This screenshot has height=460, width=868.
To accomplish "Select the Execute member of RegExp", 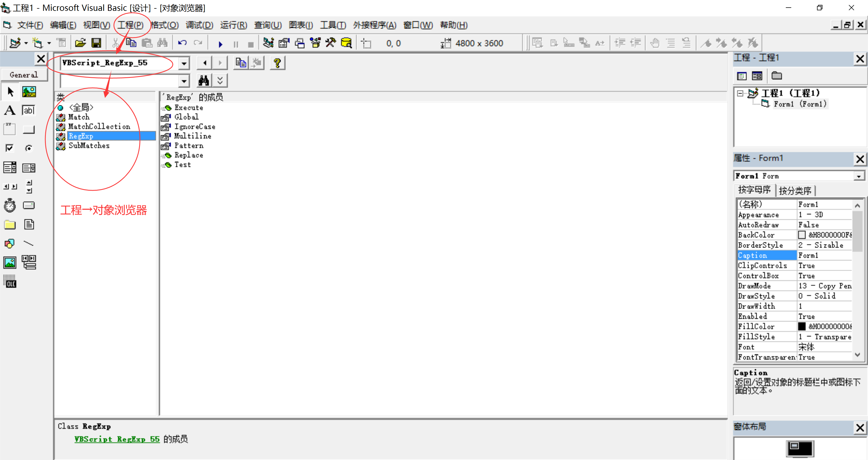I will pyautogui.click(x=189, y=108).
